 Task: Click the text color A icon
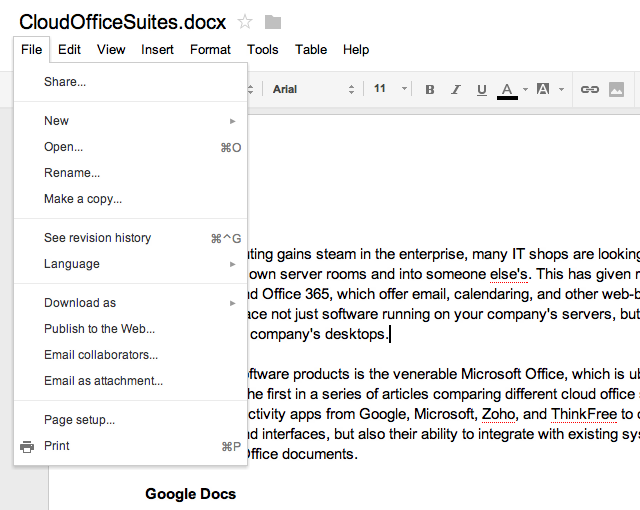click(x=507, y=91)
